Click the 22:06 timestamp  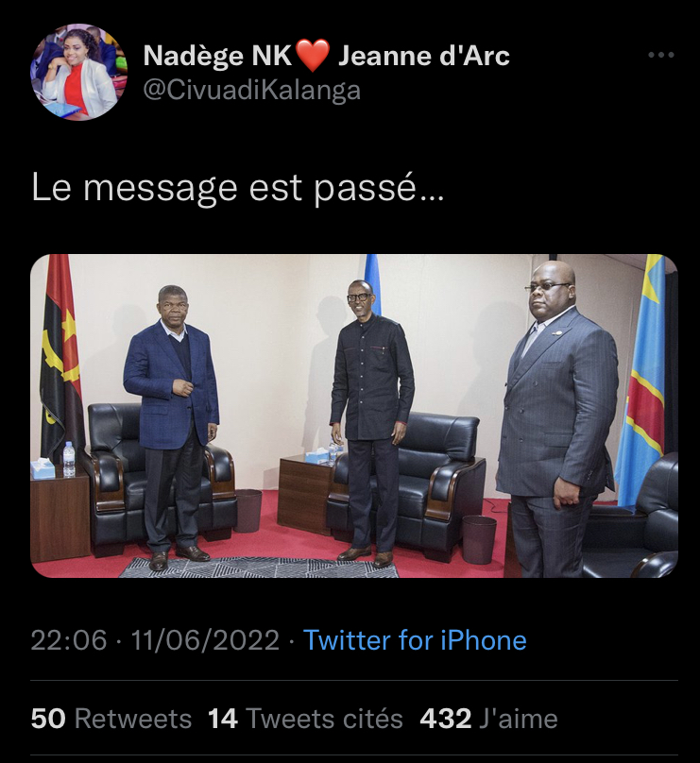pos(69,640)
